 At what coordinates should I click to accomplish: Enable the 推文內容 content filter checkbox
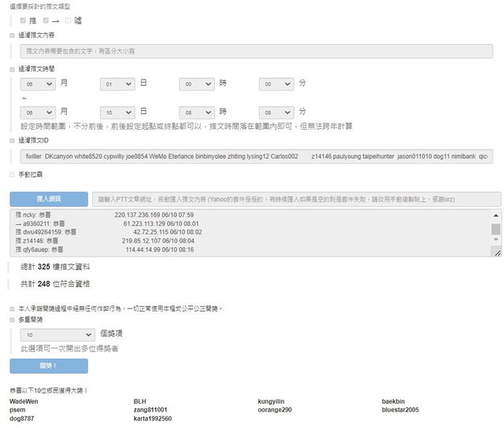point(12,35)
